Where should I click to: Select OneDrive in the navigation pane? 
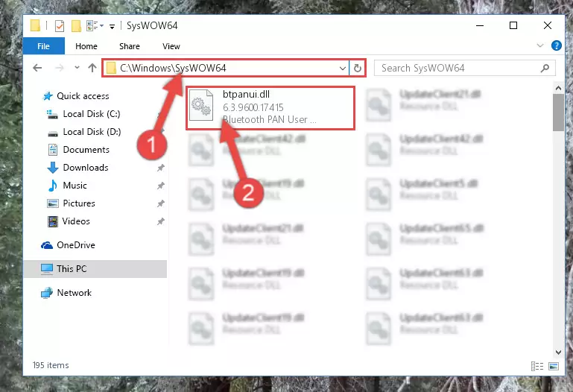coord(76,245)
